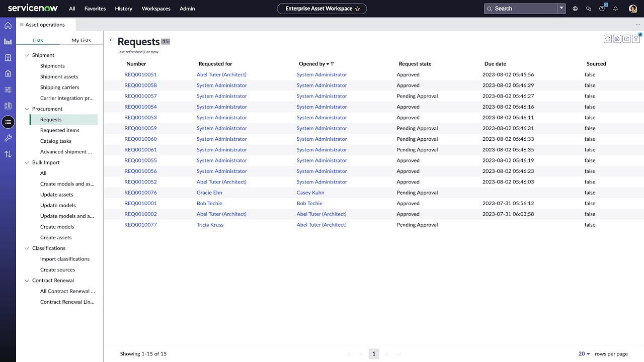
Task: Open the tab overflow three-dots menu
Action: (638, 25)
